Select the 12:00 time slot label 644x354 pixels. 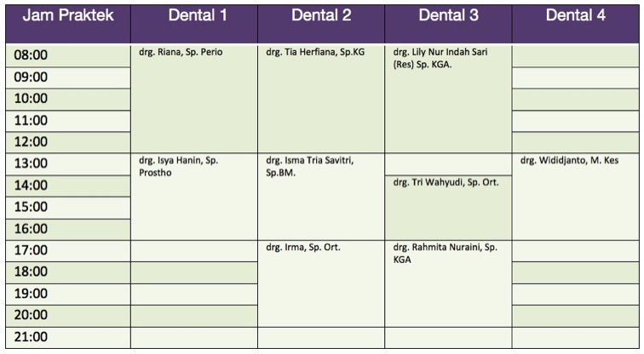(32, 142)
